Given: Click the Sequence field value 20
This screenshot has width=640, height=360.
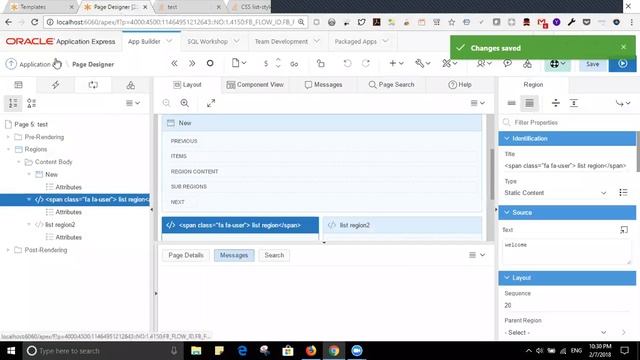Looking at the screenshot, I should tap(567, 305).
